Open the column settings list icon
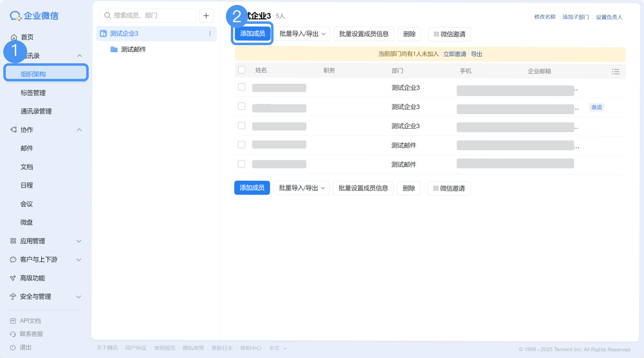 pos(616,71)
